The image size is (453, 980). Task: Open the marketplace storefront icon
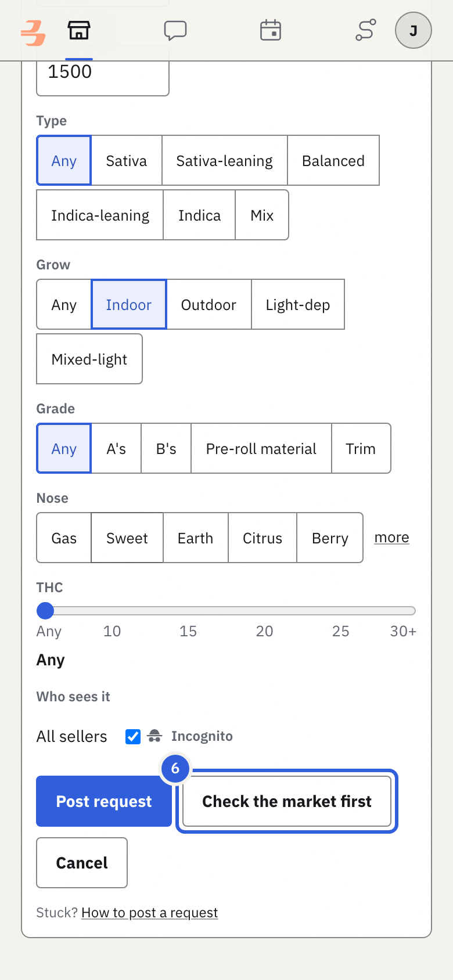click(x=79, y=30)
